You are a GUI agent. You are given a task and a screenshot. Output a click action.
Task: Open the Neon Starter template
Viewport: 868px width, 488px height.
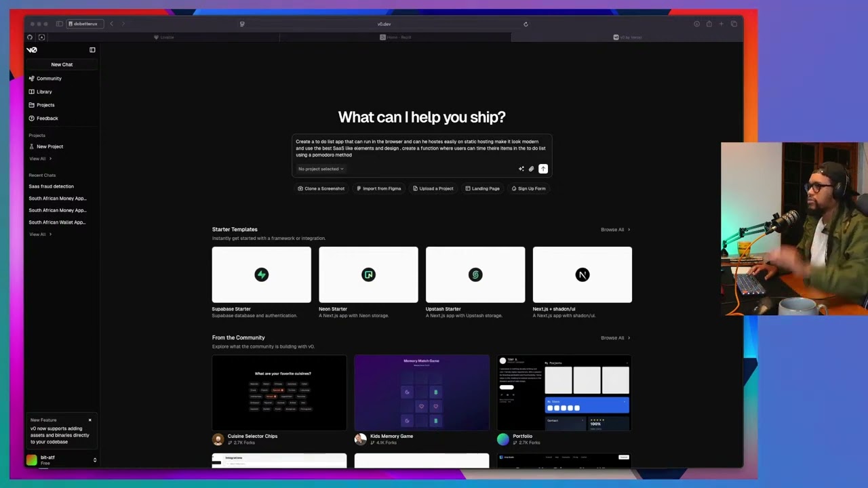[x=368, y=274]
